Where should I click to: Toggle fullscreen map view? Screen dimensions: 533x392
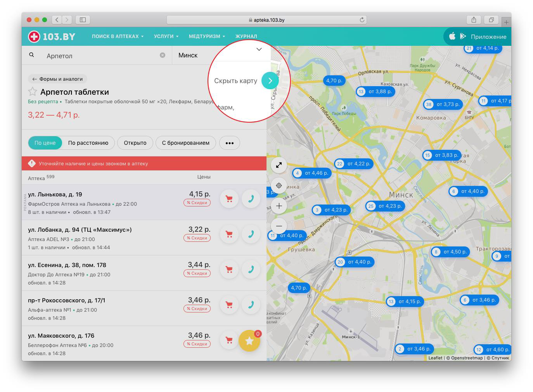tap(279, 165)
